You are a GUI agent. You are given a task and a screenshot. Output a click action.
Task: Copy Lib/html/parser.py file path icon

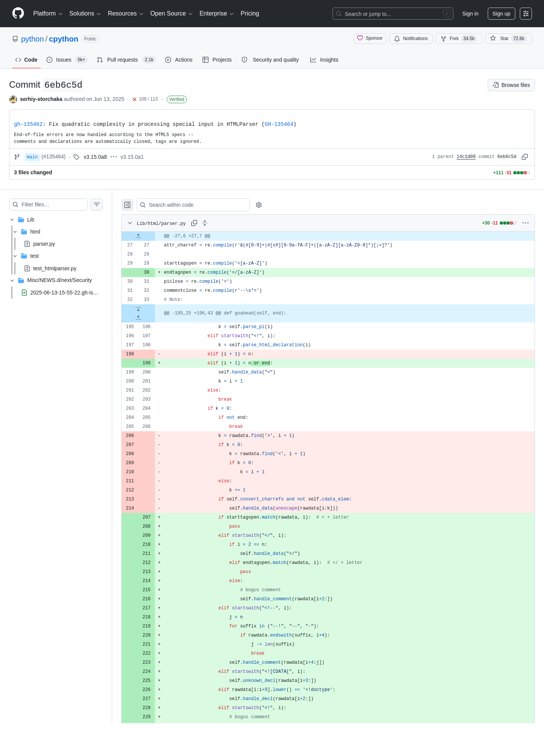(194, 223)
